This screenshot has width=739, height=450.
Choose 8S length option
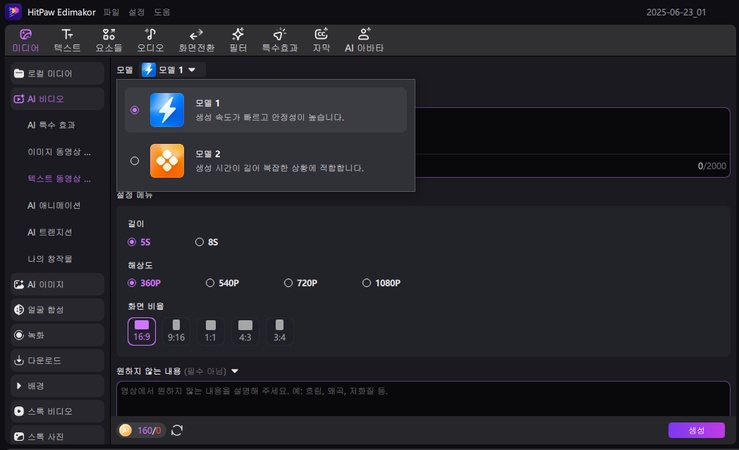pos(206,242)
